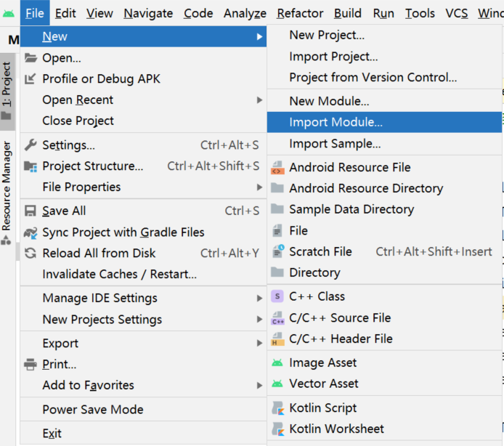The image size is (504, 446).
Task: Click the Save All floppy disk icon
Action: [31, 211]
